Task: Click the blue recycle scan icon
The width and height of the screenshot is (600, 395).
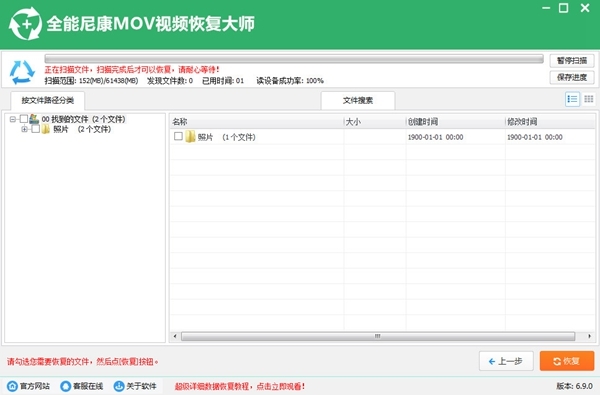Action: 22,72
